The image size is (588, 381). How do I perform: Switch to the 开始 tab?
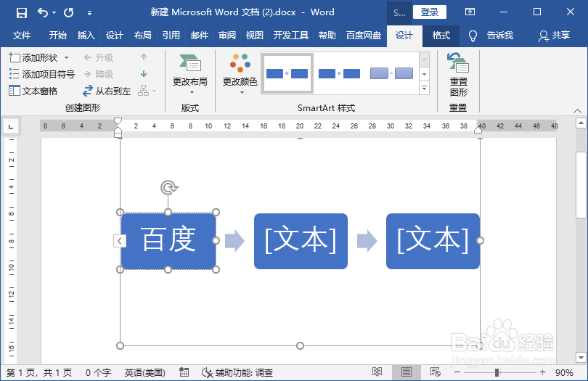58,36
